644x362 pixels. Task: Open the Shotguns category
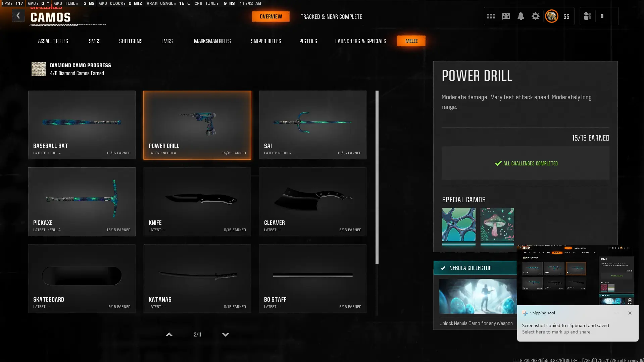(131, 41)
